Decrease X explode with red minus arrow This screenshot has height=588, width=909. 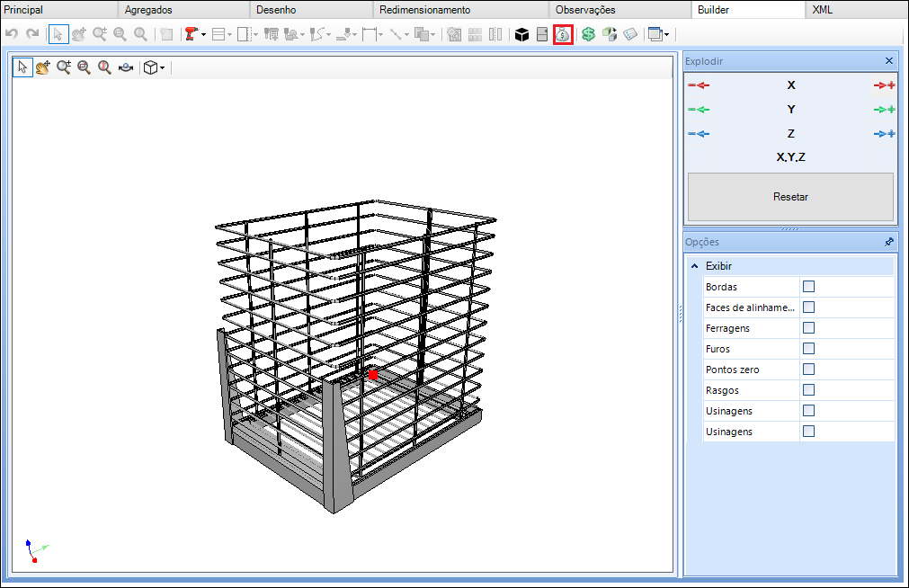[699, 85]
